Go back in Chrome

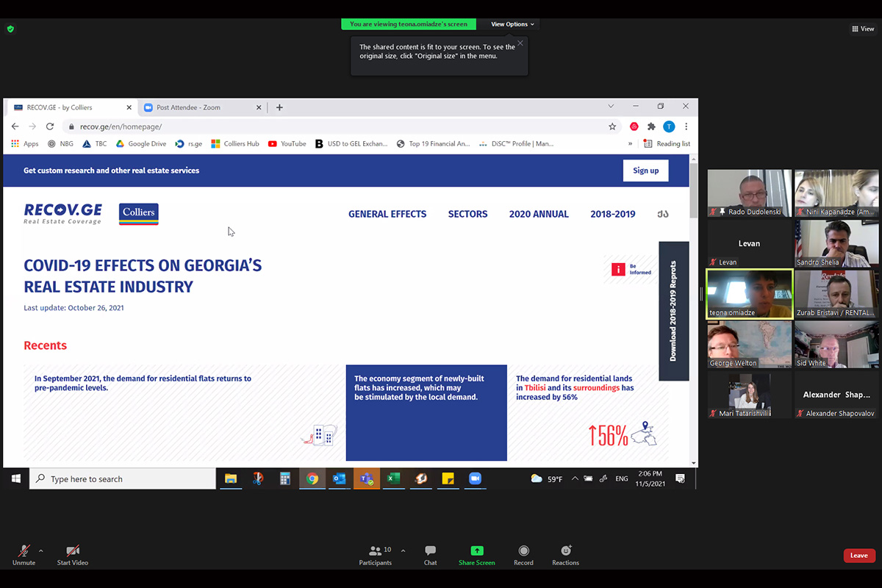point(15,126)
